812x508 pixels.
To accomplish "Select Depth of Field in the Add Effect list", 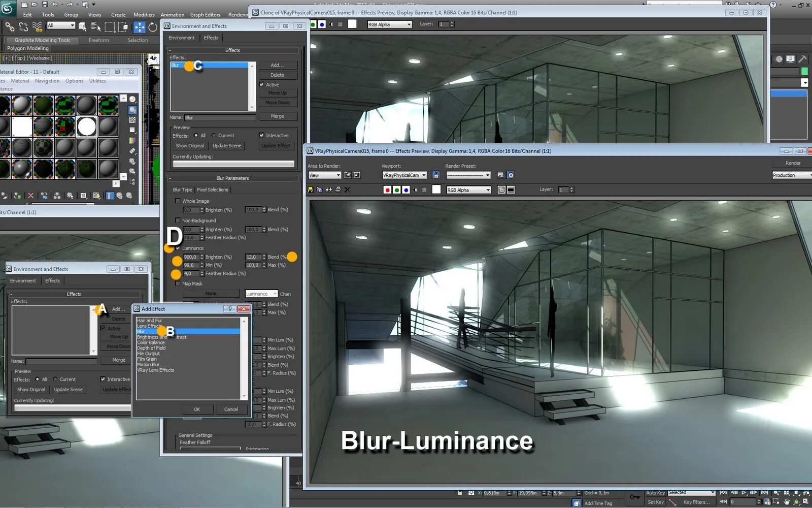I will [x=151, y=347].
